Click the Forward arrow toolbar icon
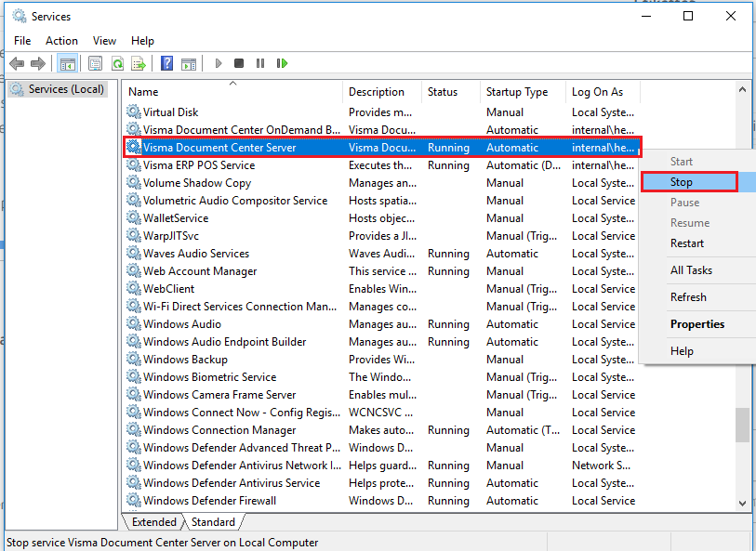This screenshot has width=756, height=551. [x=37, y=63]
